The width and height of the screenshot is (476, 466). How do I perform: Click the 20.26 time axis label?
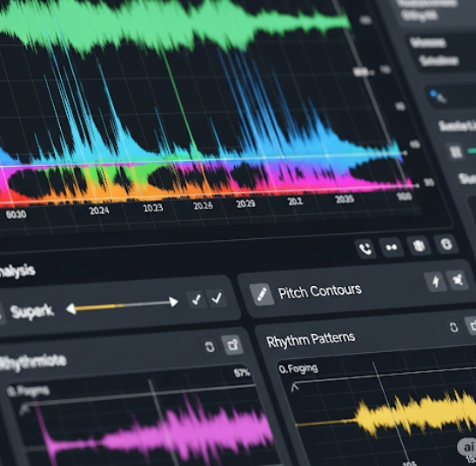click(x=203, y=206)
